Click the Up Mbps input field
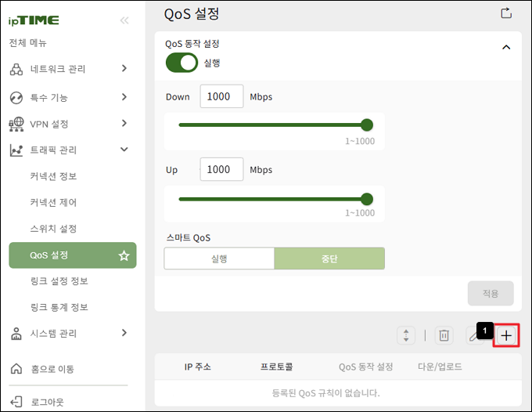Image resolution: width=532 pixels, height=412 pixels. coord(221,169)
